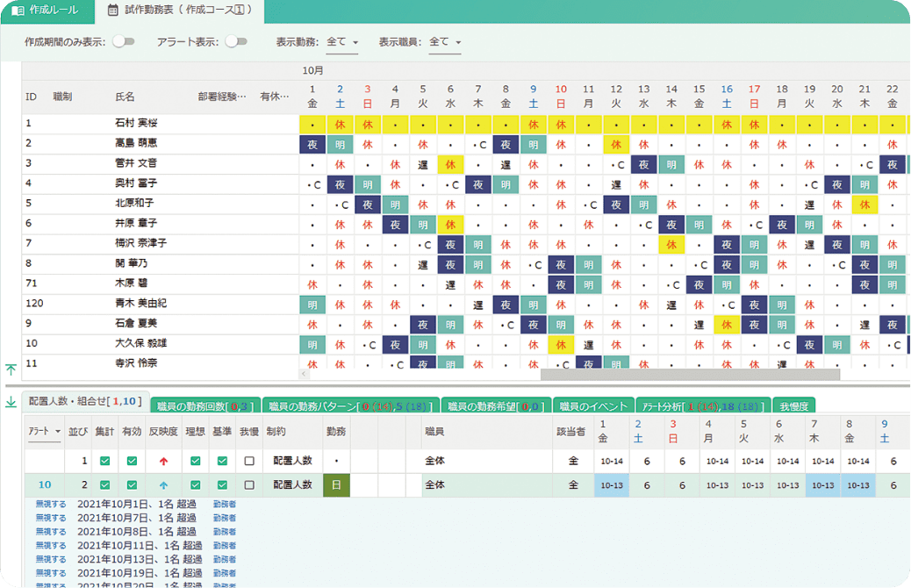This screenshot has width=911, height=588.
Task: Toggle the 作成期間のみ表示 switch
Action: pos(123,42)
